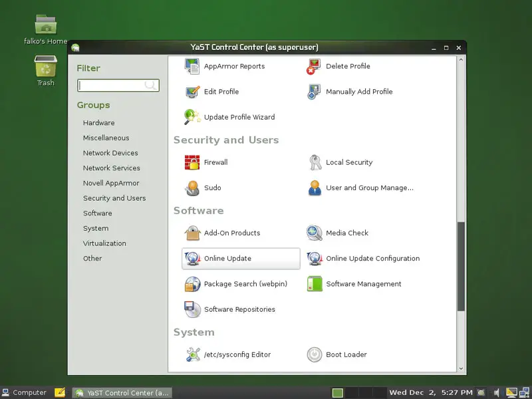Click YaST Control Center taskbar button

click(122, 393)
